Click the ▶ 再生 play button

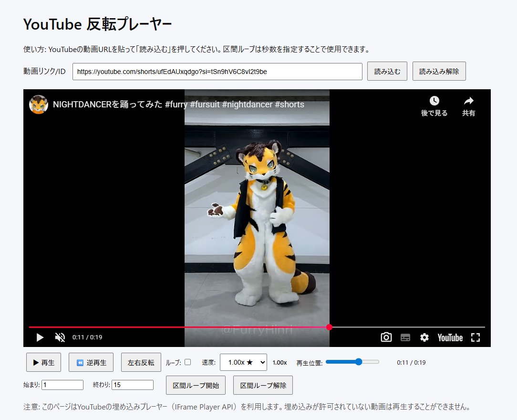[43, 362]
